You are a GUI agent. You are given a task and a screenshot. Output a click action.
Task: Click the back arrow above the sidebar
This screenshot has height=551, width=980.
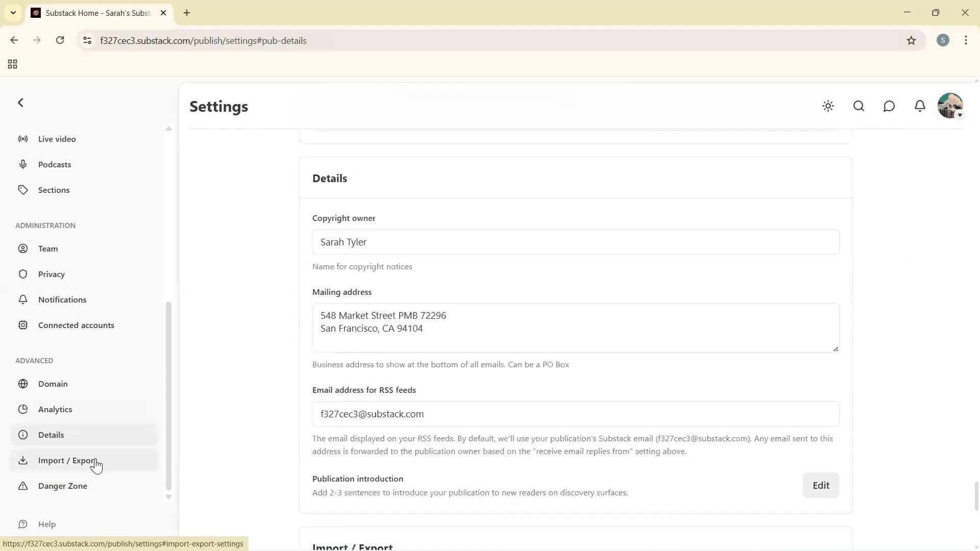click(x=20, y=103)
